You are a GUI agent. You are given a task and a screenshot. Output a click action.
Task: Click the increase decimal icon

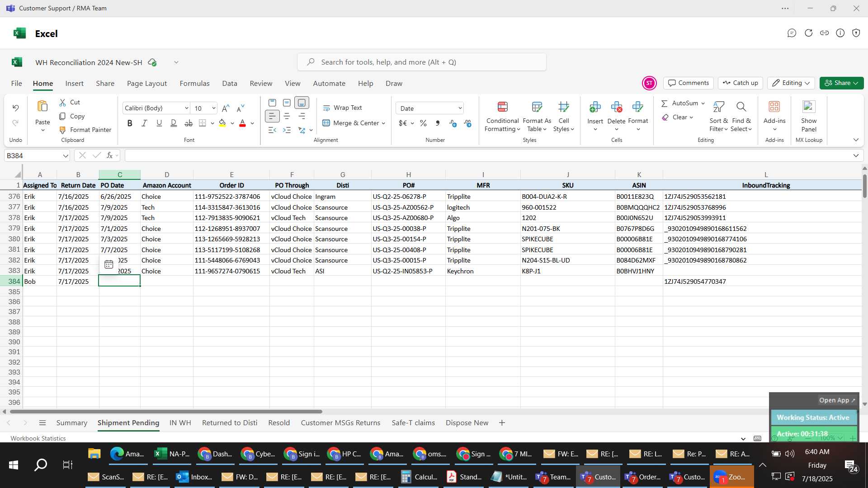[x=453, y=123]
